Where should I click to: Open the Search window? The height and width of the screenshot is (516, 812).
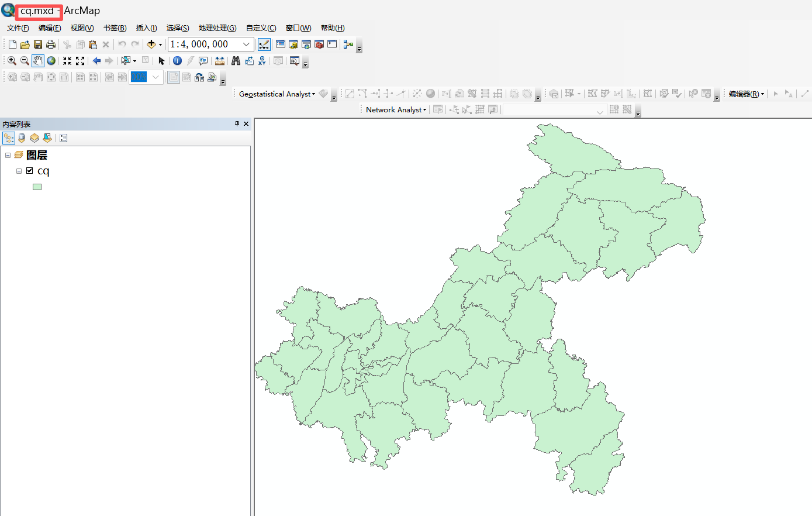pyautogui.click(x=306, y=44)
